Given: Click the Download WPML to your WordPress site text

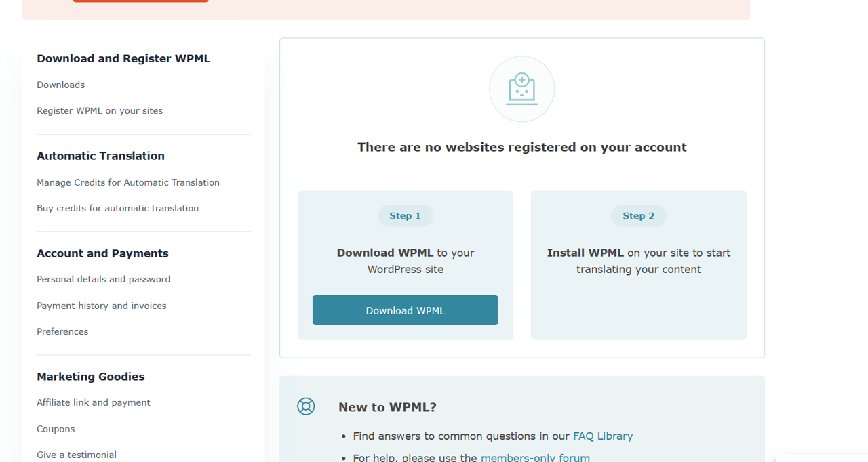Looking at the screenshot, I should pyautogui.click(x=406, y=261).
